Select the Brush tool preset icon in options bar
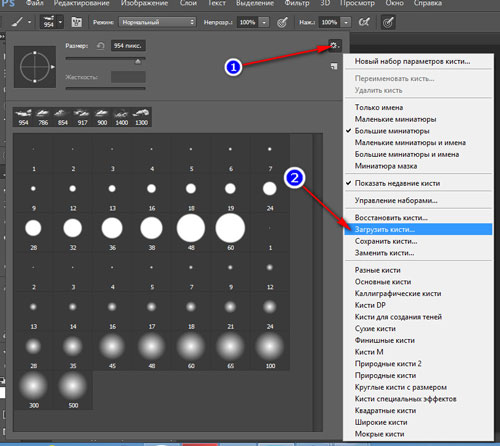The height and width of the screenshot is (446, 500). pyautogui.click(x=17, y=22)
